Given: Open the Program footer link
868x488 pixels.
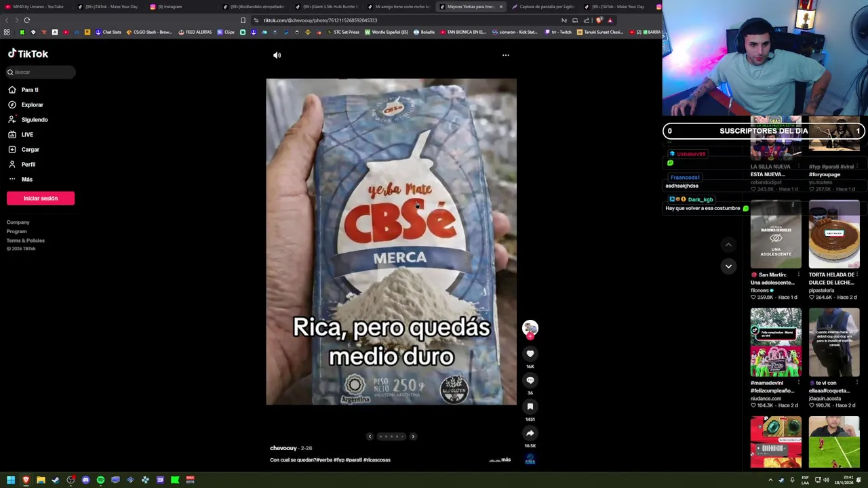Looking at the screenshot, I should point(17,231).
